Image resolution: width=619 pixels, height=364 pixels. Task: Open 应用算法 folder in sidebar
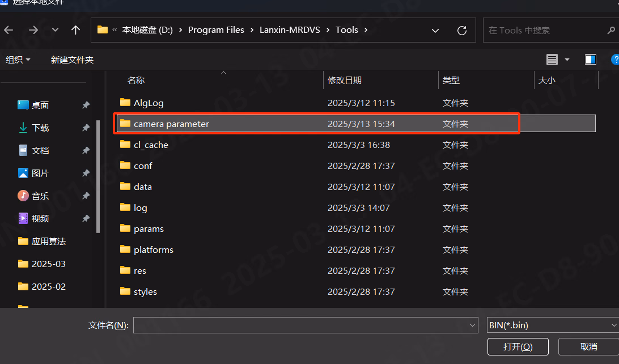point(41,241)
